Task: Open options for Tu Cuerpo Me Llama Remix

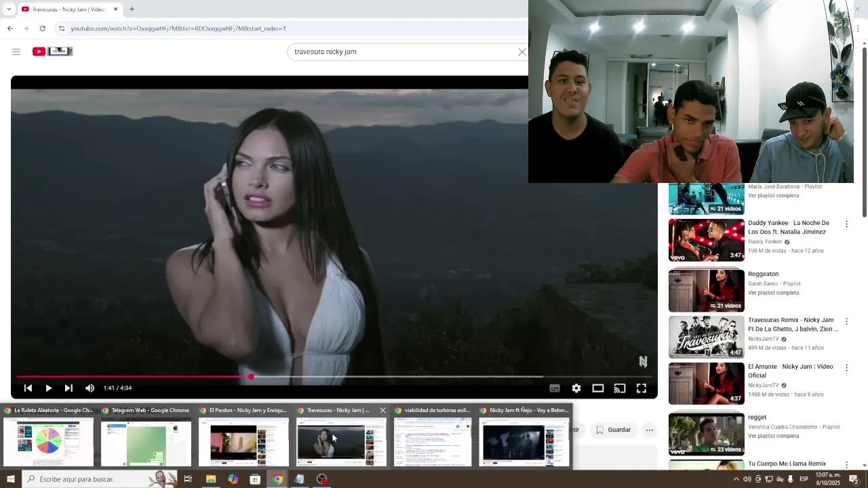Action: tap(846, 465)
